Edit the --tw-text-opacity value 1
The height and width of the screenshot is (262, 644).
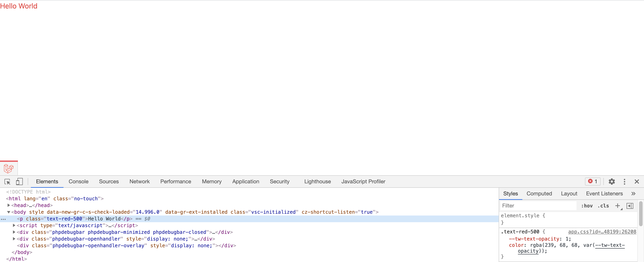[567, 239]
